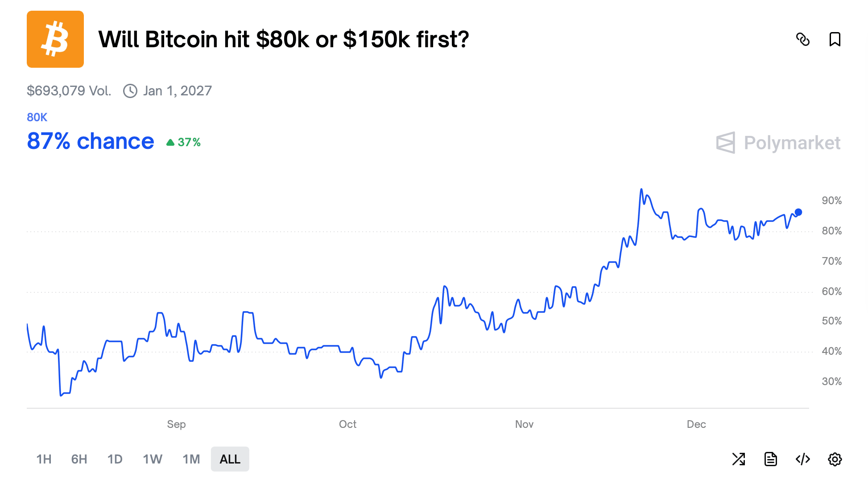Open the chart settings gear
This screenshot has height=484, width=868.
835,459
